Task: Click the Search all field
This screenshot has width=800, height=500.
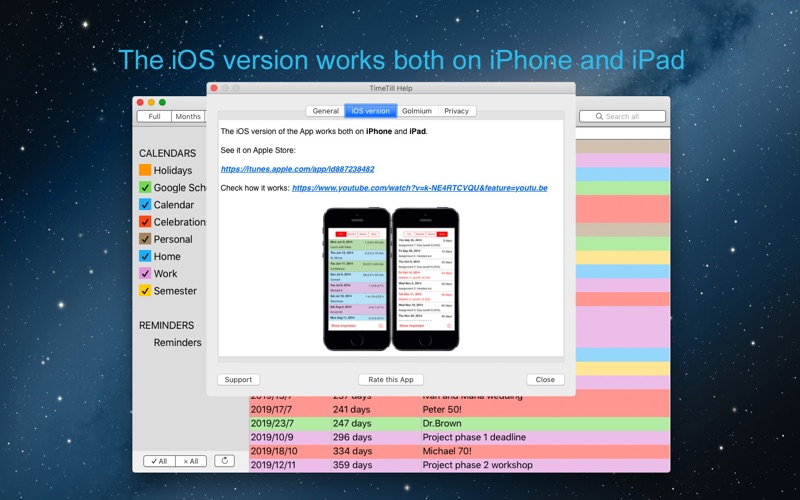Action: click(622, 116)
